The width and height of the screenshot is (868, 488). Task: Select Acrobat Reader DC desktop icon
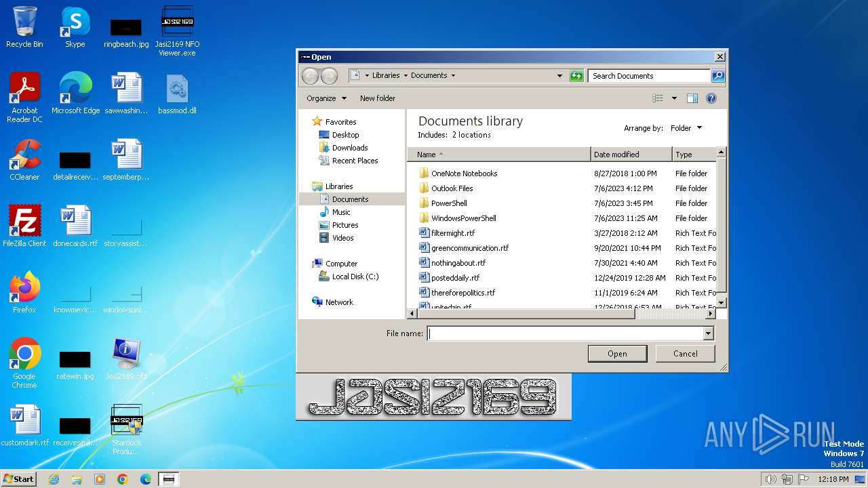[24, 97]
